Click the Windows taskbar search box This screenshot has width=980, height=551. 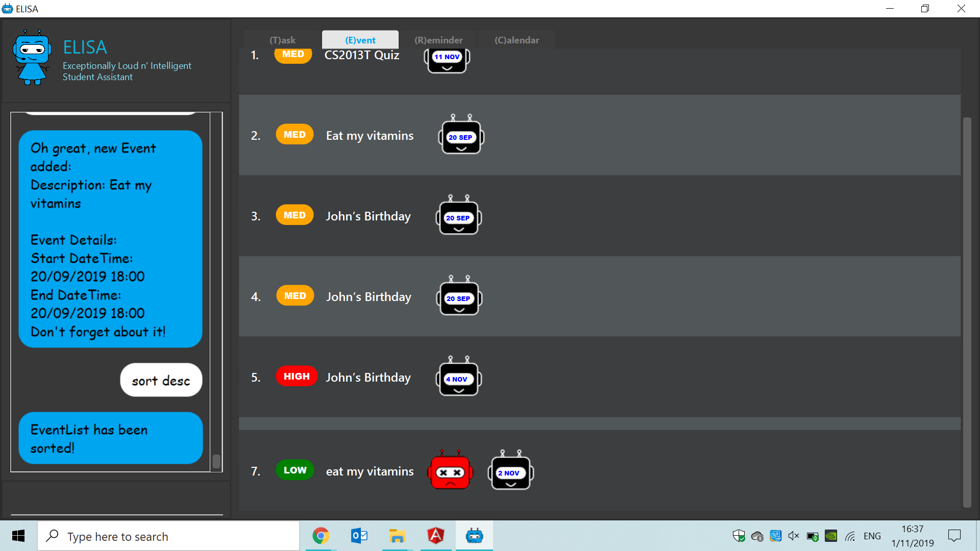click(x=168, y=536)
